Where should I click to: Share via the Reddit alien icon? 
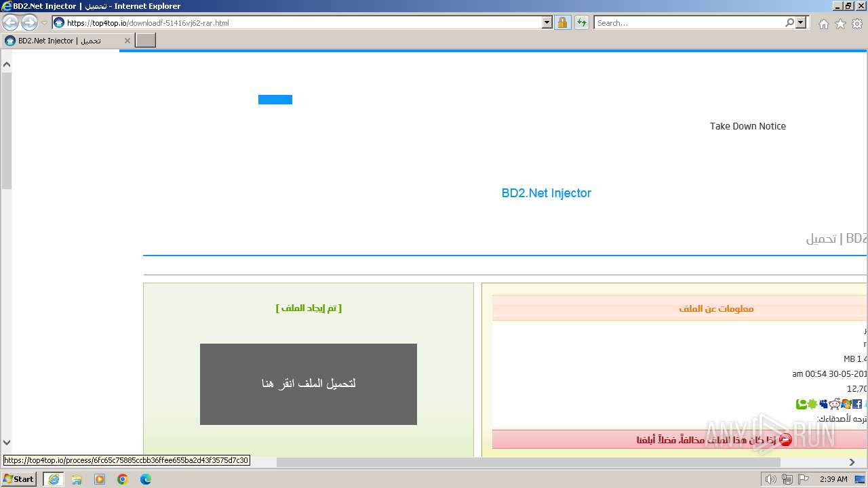coord(834,404)
